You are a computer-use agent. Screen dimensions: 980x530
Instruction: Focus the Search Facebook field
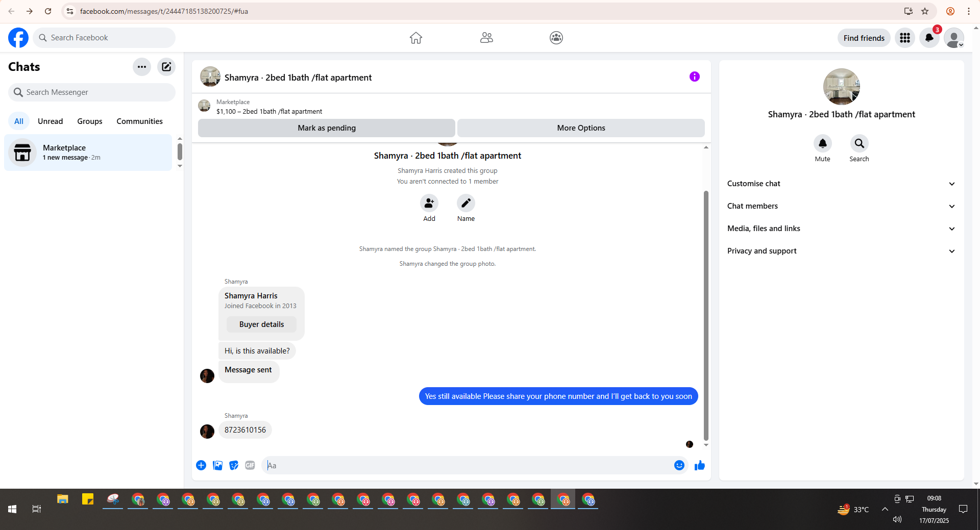(x=104, y=38)
